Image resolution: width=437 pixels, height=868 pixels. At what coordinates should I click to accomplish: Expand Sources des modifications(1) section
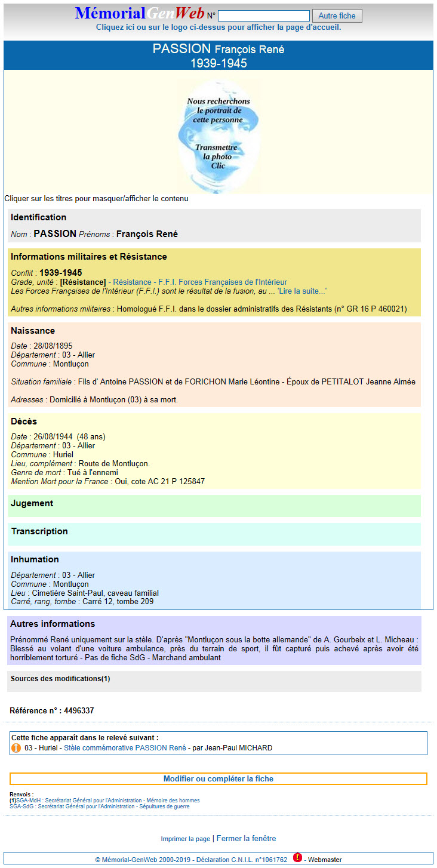(x=60, y=679)
